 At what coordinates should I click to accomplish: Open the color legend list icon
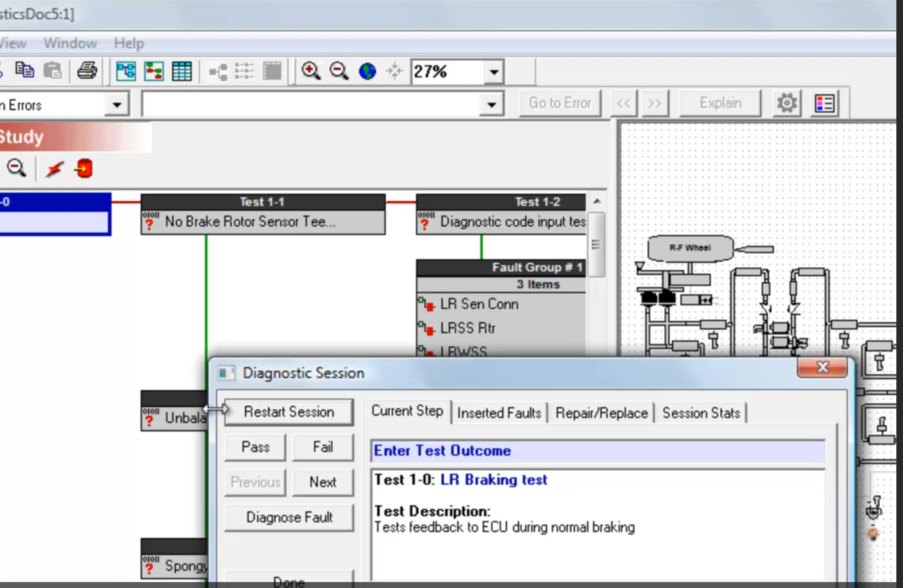[825, 103]
